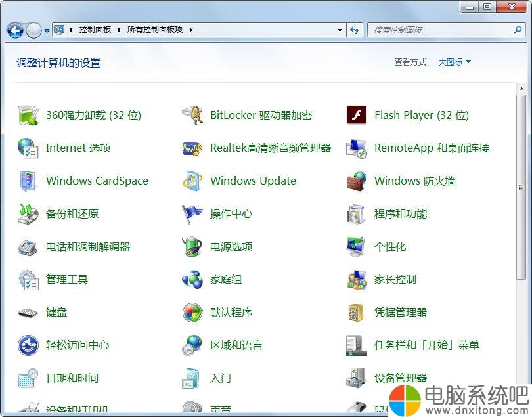The image size is (532, 417).
Task: Open 区域和语言 globe clock icon
Action: (192, 345)
